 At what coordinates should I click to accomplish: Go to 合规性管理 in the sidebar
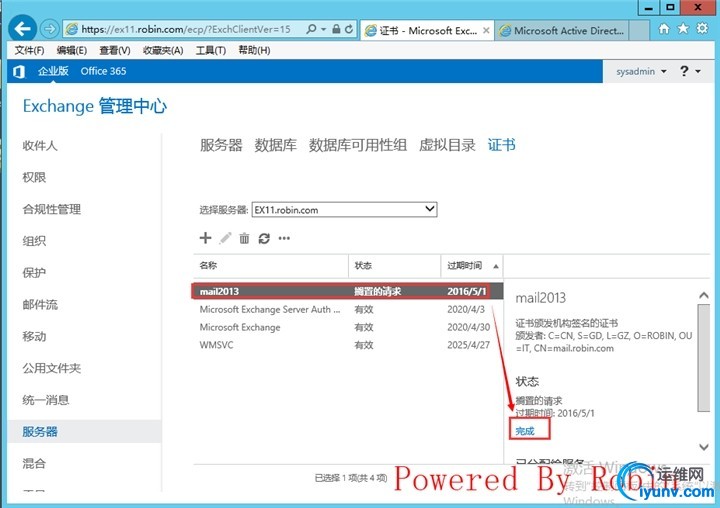(51, 209)
